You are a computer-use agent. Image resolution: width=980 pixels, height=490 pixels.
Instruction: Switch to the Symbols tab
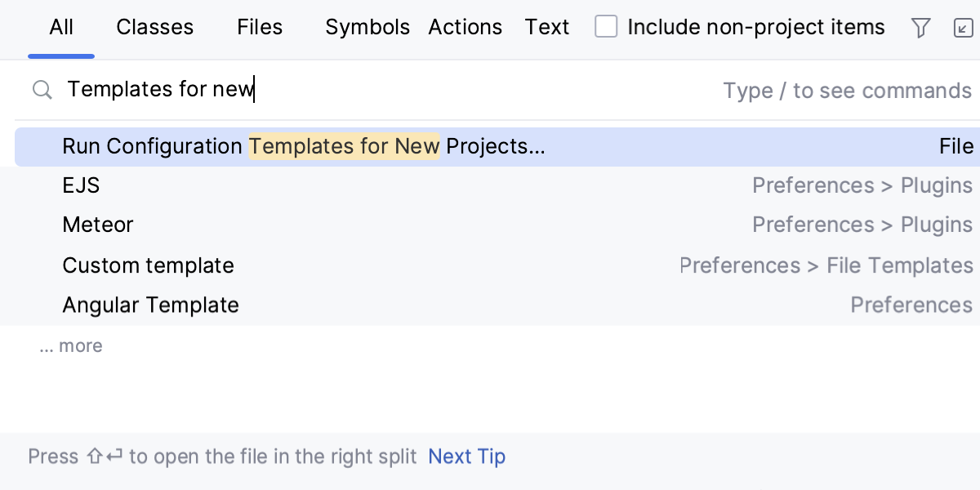[x=367, y=26]
